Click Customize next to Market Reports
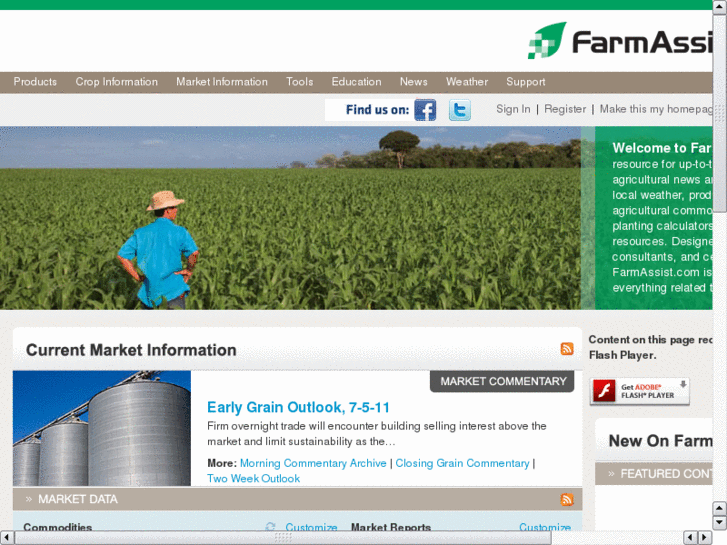This screenshot has height=545, width=727. 545,527
